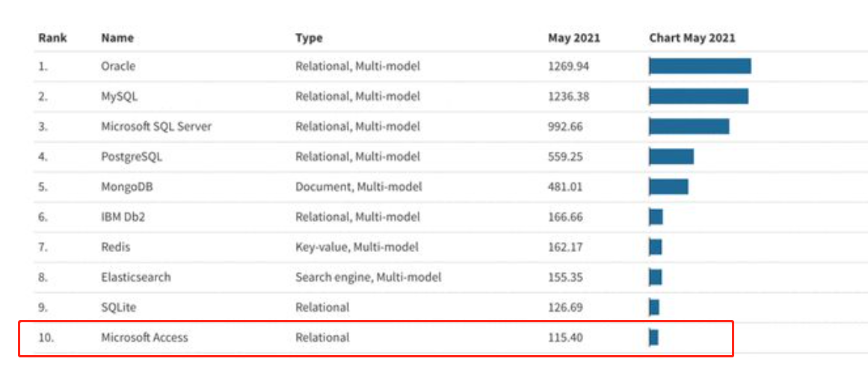Click the May 2021 score column header
Viewport: 868px width, 385px height.
point(573,38)
